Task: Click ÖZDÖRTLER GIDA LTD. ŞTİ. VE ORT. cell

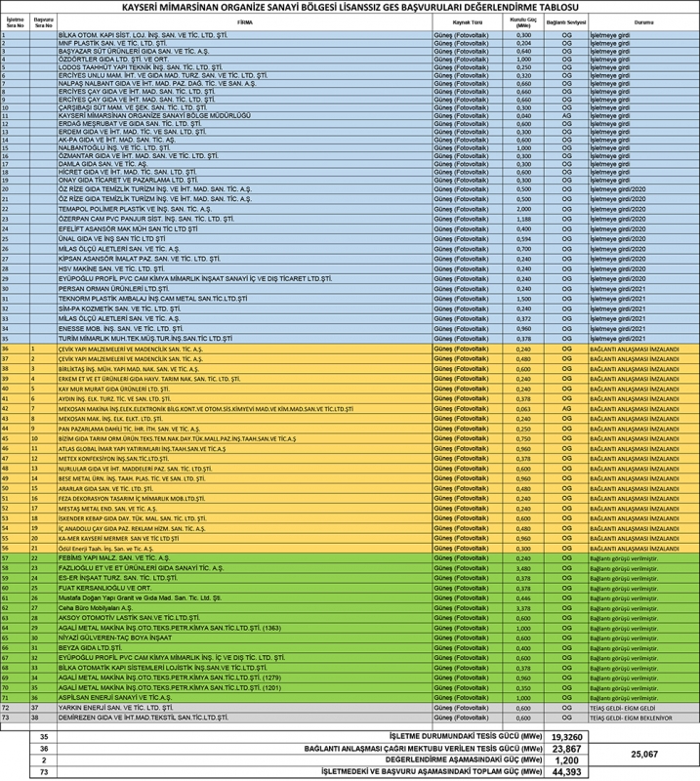Action: pos(245,60)
